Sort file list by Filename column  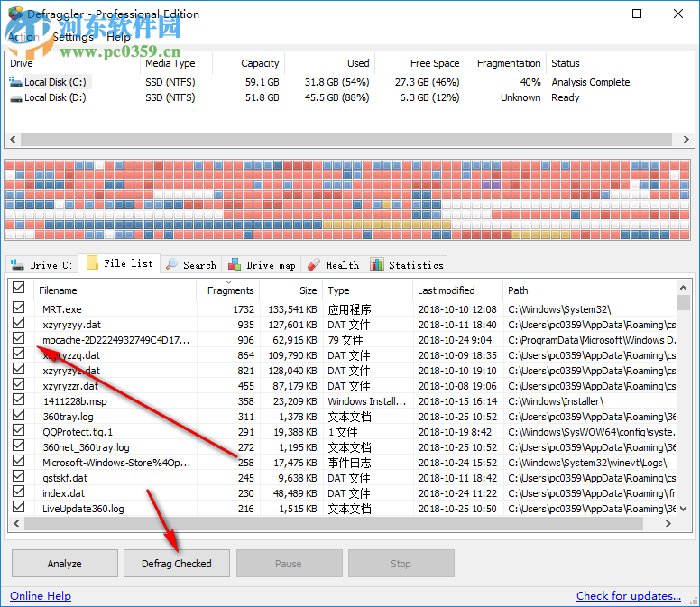(115, 290)
